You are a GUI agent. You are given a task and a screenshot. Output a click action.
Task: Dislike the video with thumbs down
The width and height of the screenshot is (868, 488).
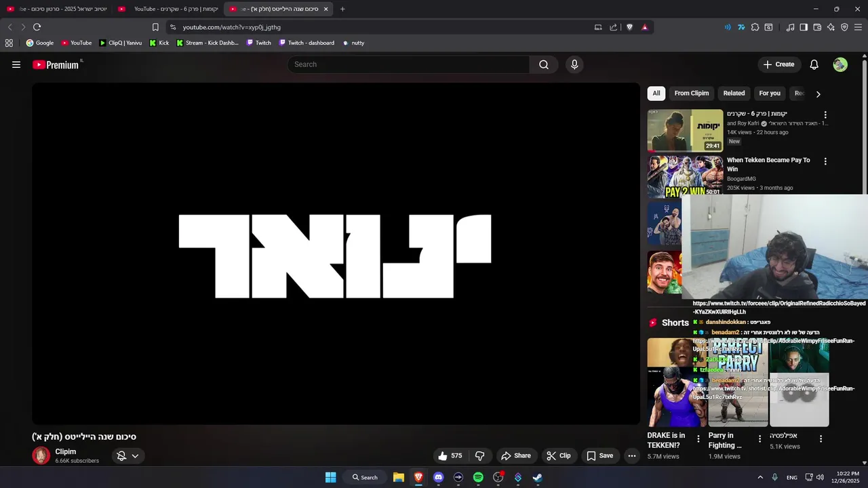pos(479,455)
